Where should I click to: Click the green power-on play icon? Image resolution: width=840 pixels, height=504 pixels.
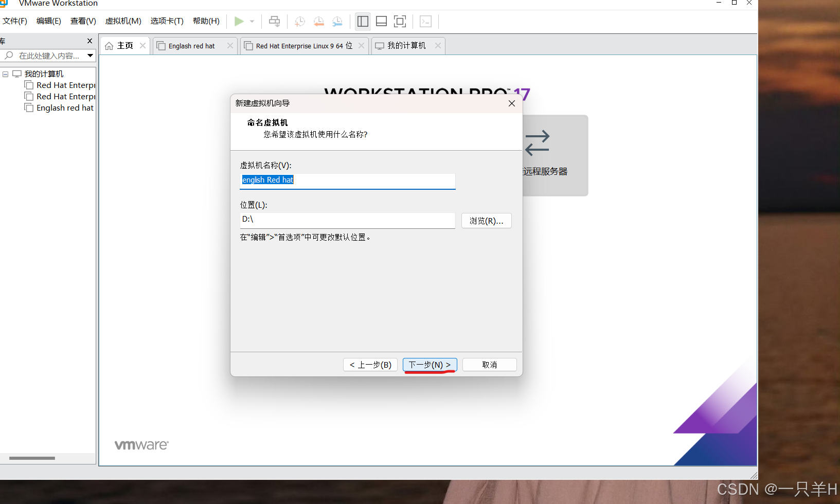click(239, 21)
